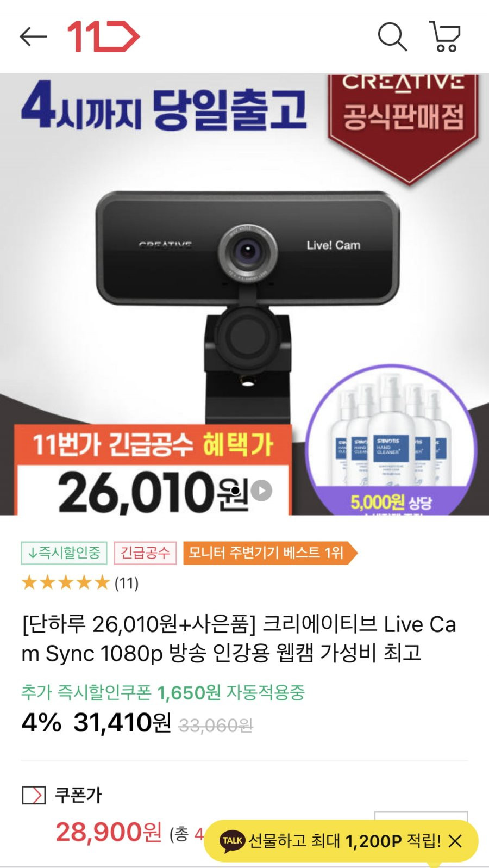Tap the 긴급공수 badge
Image resolution: width=489 pixels, height=868 pixels.
point(145,553)
